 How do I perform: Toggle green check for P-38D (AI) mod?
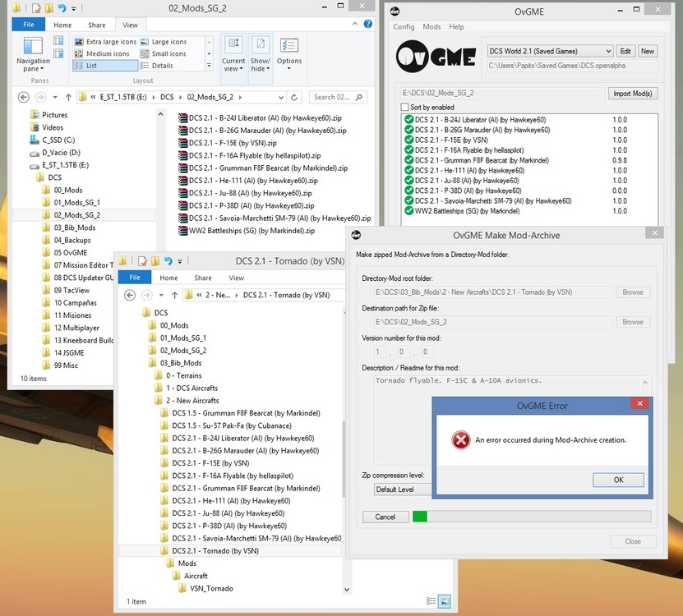(408, 191)
